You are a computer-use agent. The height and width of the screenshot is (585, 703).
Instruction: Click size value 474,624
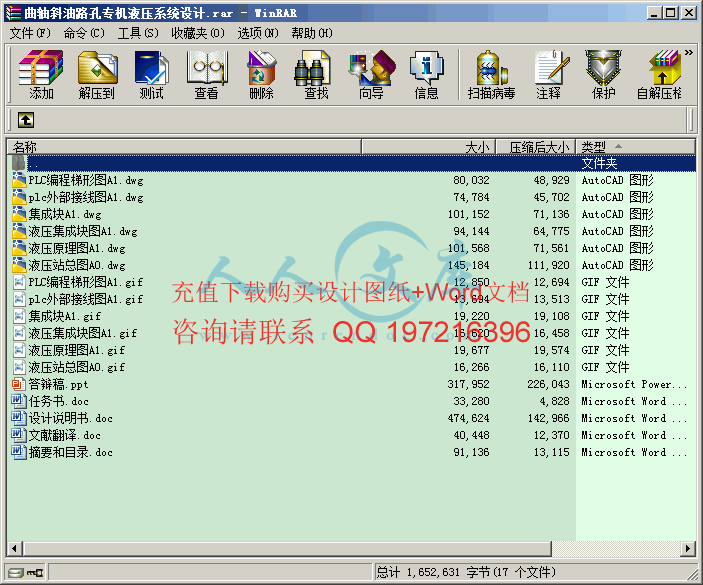click(x=469, y=418)
